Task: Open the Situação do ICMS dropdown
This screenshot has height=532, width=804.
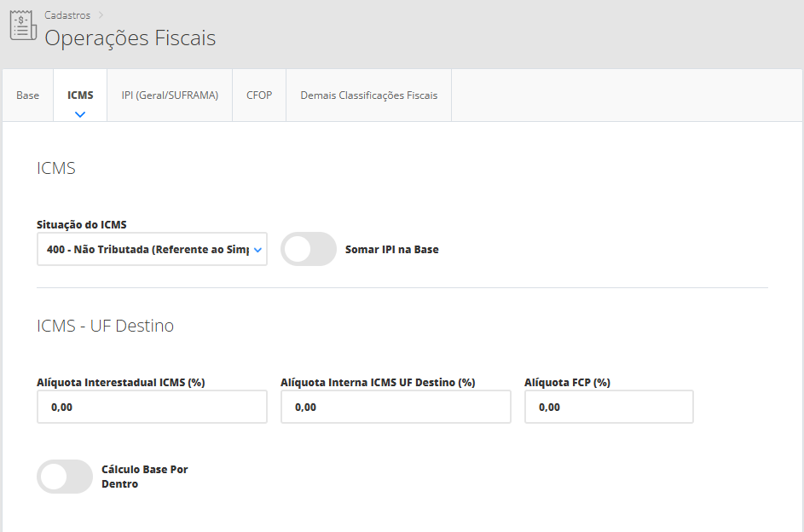Action: pyautogui.click(x=152, y=250)
